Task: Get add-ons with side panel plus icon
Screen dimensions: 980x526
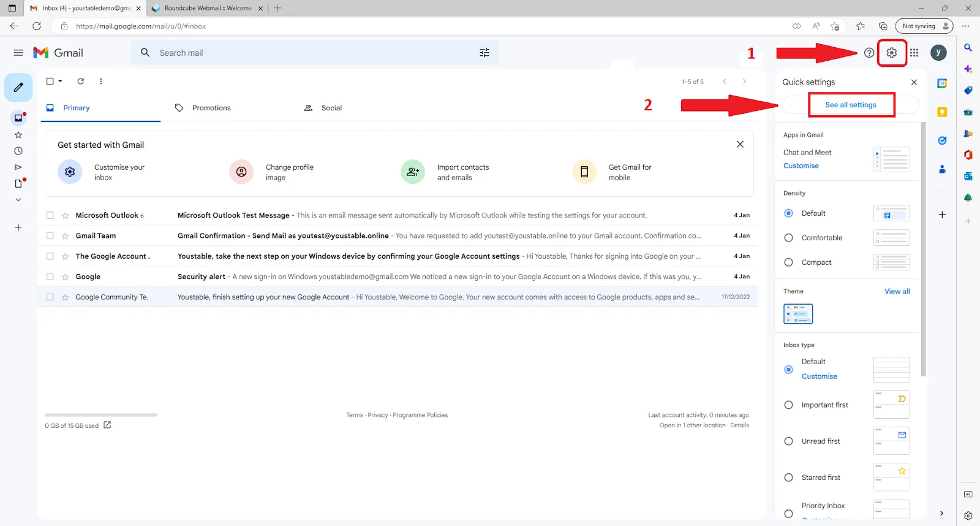Action: (942, 215)
